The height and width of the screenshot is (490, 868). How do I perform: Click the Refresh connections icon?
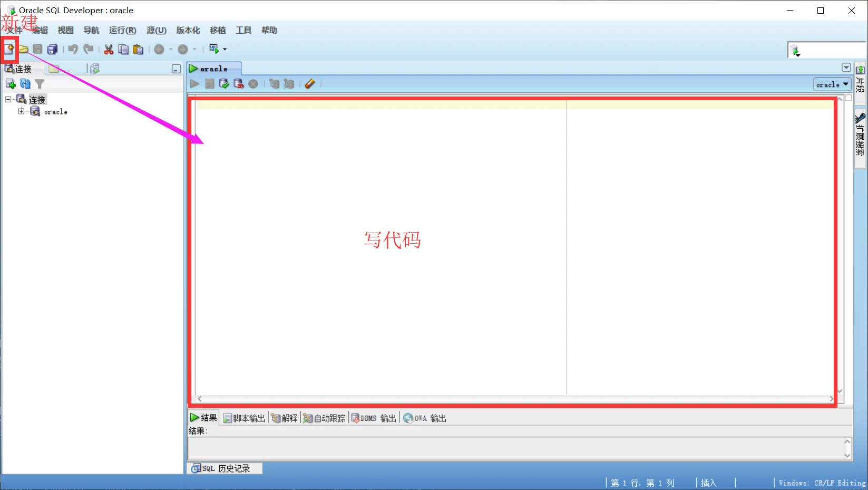tap(25, 83)
